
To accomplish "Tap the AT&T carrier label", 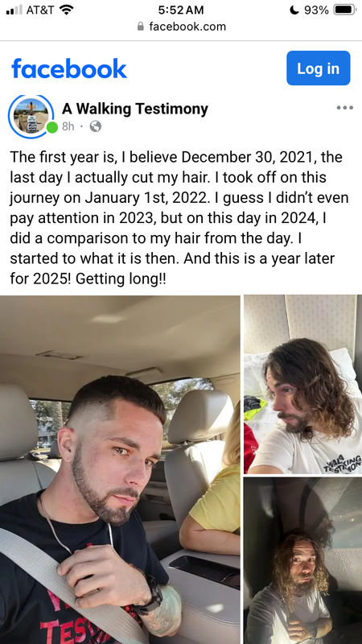I will (x=39, y=10).
